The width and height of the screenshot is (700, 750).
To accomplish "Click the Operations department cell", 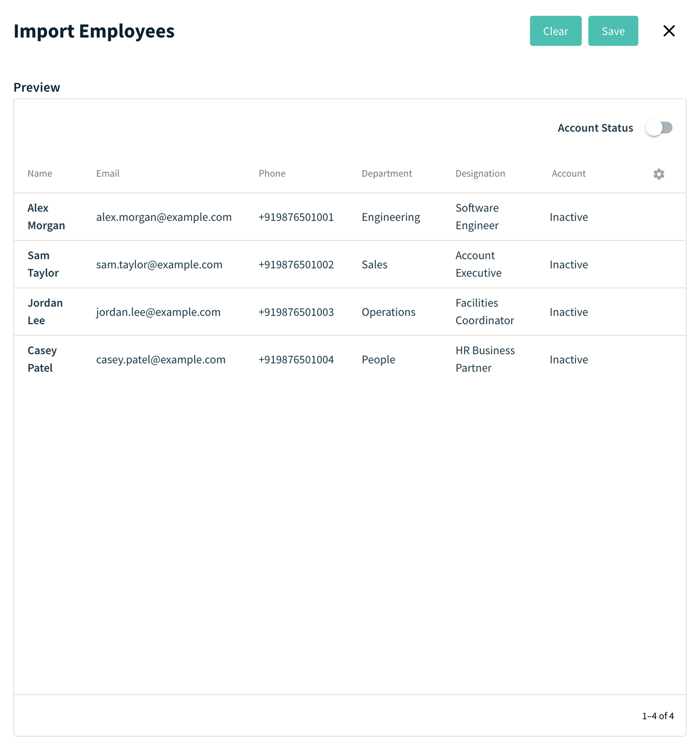I will [x=388, y=312].
